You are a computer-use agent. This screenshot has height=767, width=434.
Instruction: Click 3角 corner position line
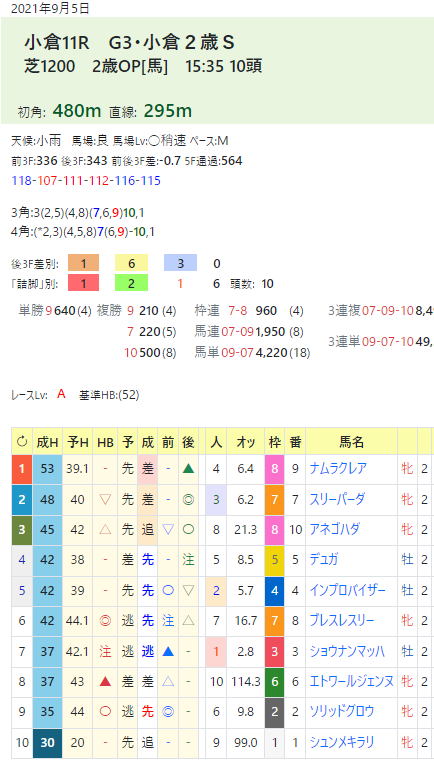pyautogui.click(x=77, y=213)
